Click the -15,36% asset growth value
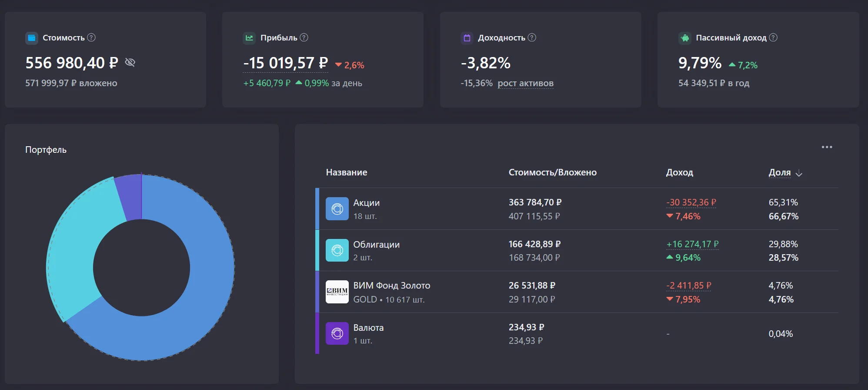The image size is (868, 390). (x=477, y=83)
